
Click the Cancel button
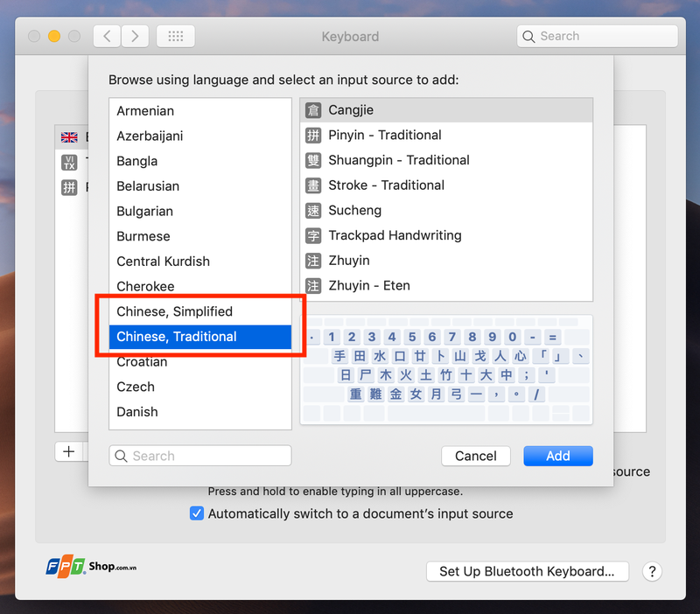click(x=475, y=456)
